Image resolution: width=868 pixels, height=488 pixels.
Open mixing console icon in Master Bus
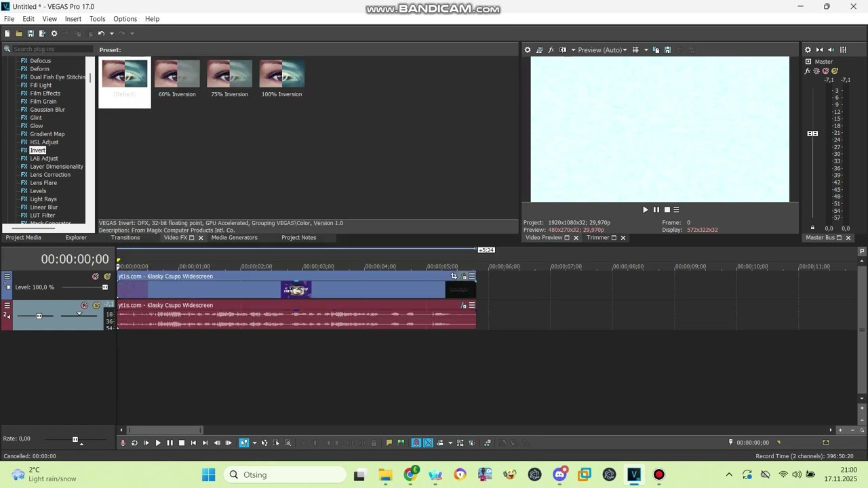coord(843,49)
